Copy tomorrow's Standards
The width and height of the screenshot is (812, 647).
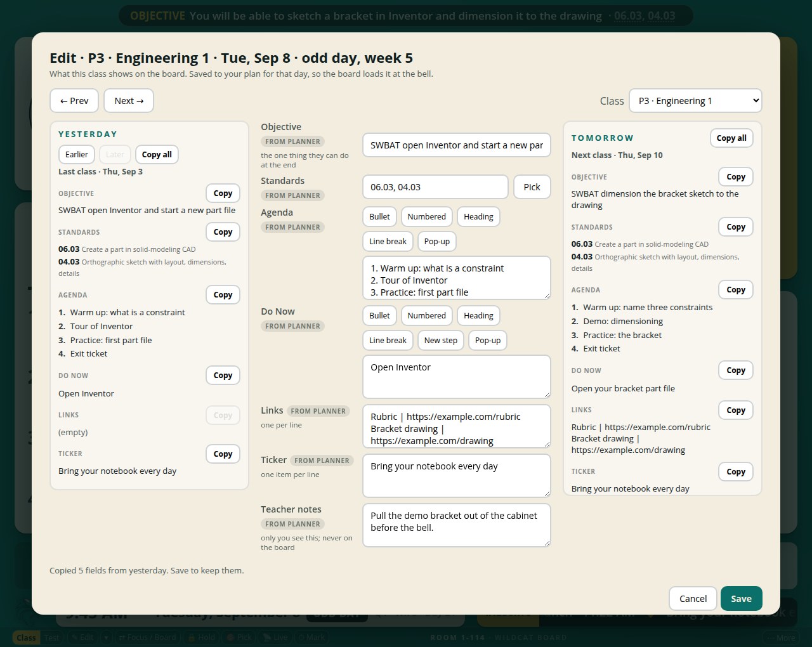pyautogui.click(x=736, y=227)
